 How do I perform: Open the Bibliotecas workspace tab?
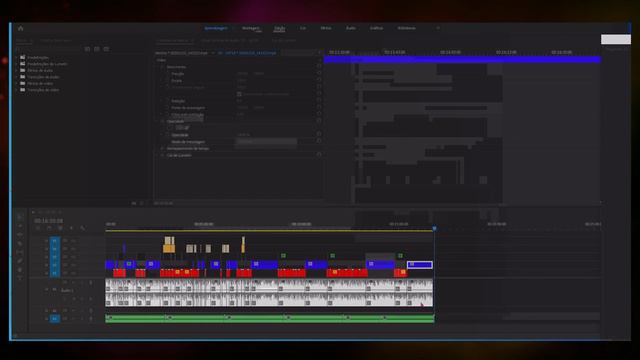(x=407, y=28)
